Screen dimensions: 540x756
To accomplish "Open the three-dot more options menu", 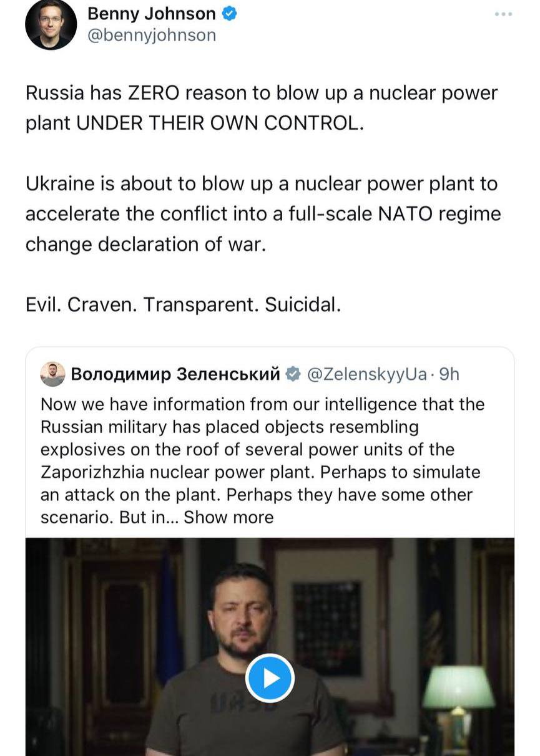I will [503, 14].
